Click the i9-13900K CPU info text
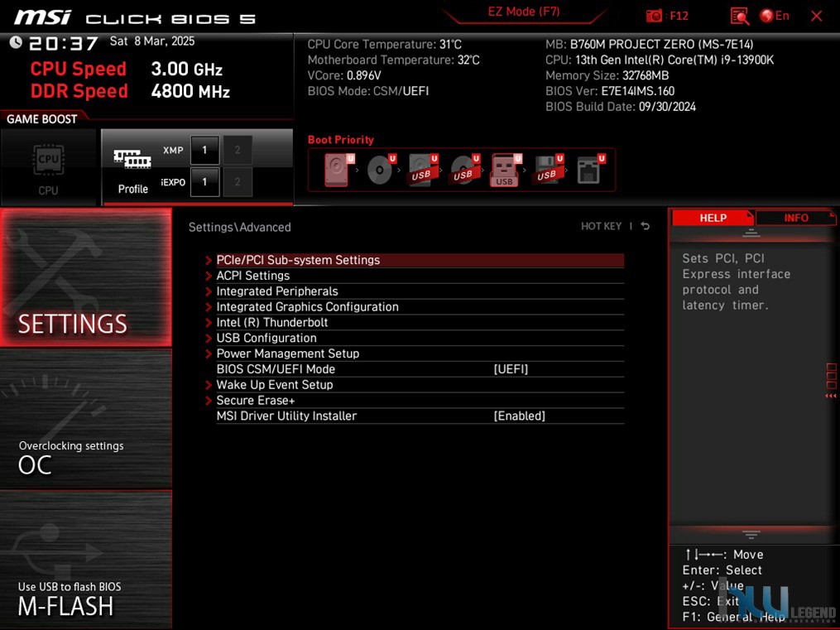This screenshot has height=630, width=840. click(x=660, y=60)
